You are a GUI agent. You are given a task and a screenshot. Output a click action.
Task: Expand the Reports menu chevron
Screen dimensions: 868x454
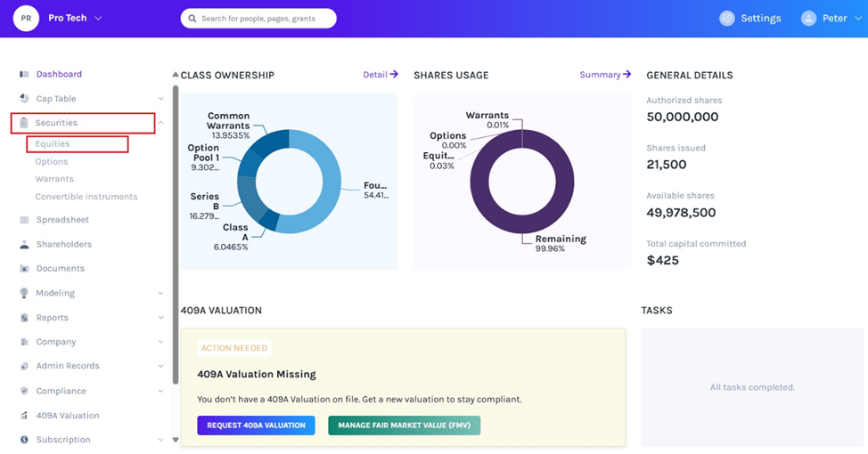tap(160, 318)
